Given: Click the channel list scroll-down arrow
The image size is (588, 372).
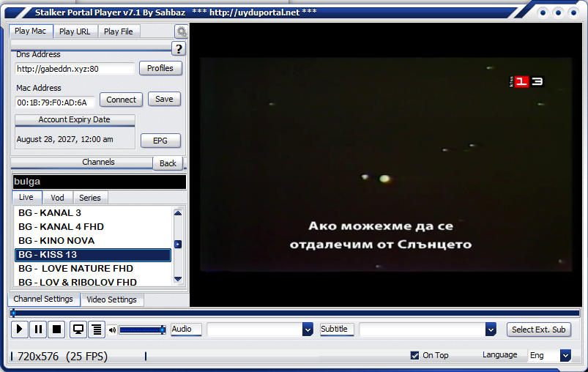Looking at the screenshot, I should [178, 279].
